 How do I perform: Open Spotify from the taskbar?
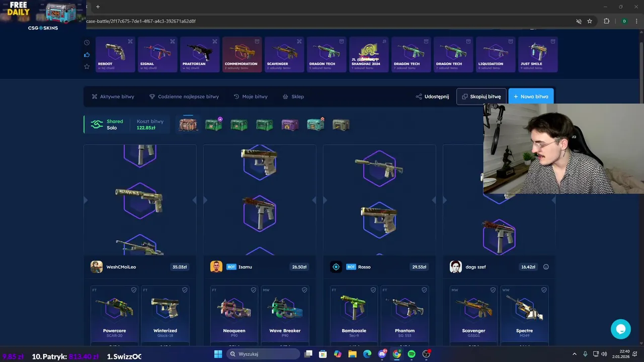tap(412, 354)
